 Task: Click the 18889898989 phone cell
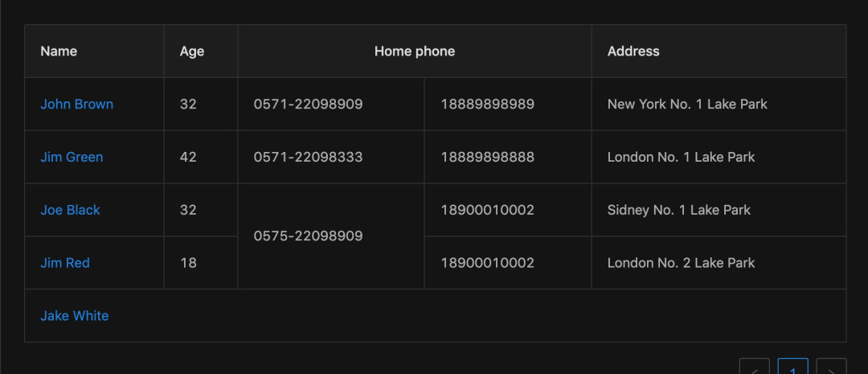point(508,105)
